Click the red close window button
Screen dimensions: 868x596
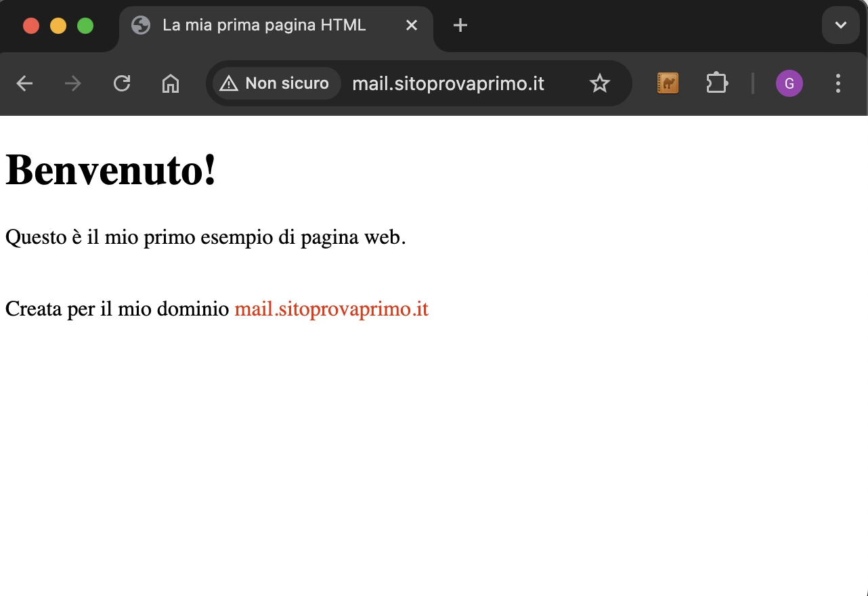coord(31,26)
